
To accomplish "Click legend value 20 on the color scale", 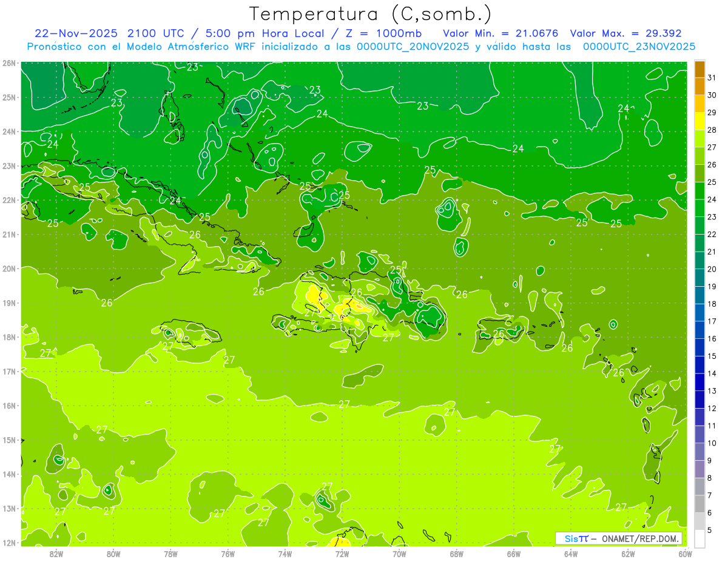I will pos(712,269).
